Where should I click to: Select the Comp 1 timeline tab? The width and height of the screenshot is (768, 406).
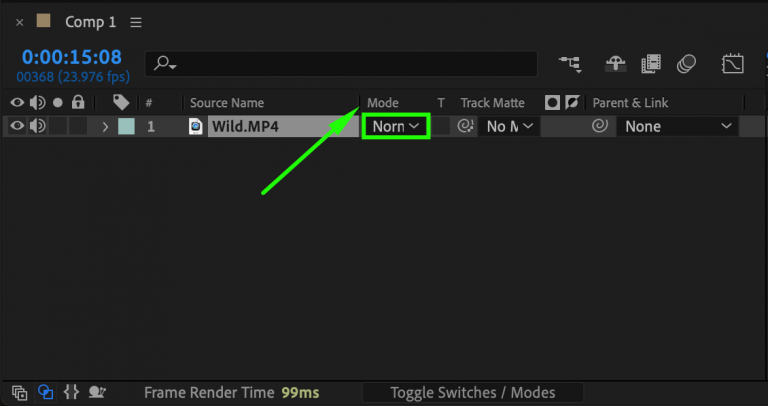(x=89, y=22)
